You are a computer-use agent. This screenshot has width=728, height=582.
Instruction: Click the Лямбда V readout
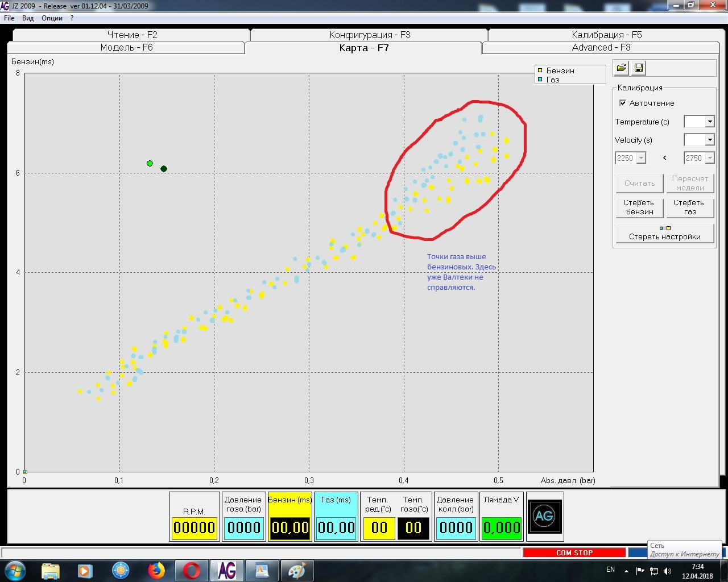[502, 527]
